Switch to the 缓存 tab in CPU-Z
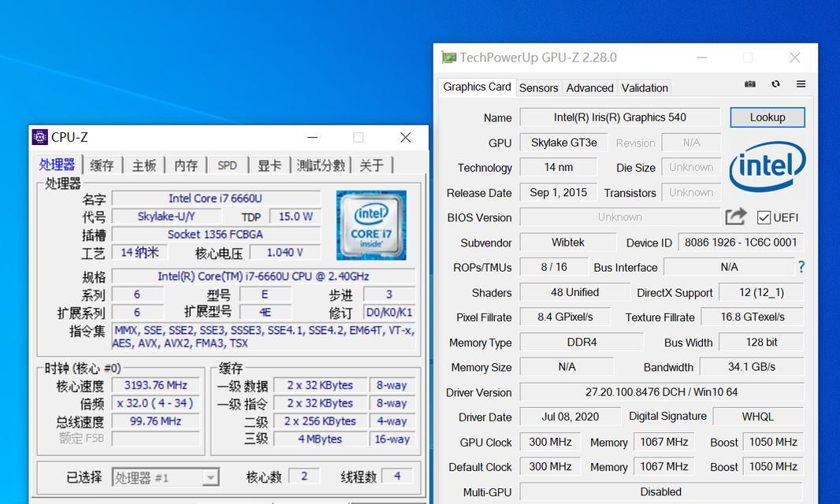Viewport: 840px width, 504px height. (x=102, y=165)
